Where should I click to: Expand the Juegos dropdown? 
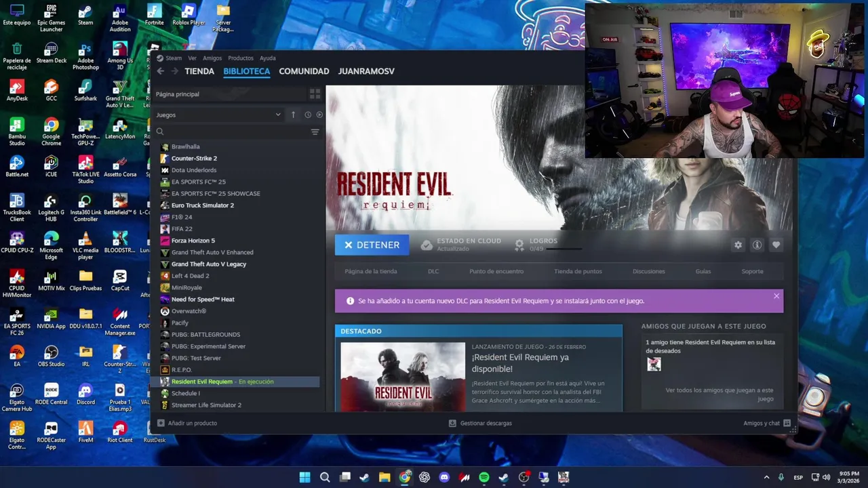[x=218, y=115]
